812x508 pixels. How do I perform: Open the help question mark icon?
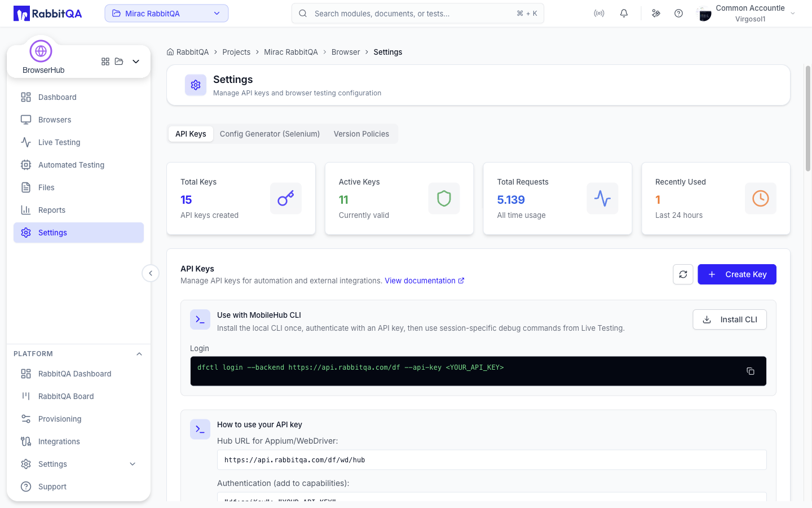[x=678, y=14]
